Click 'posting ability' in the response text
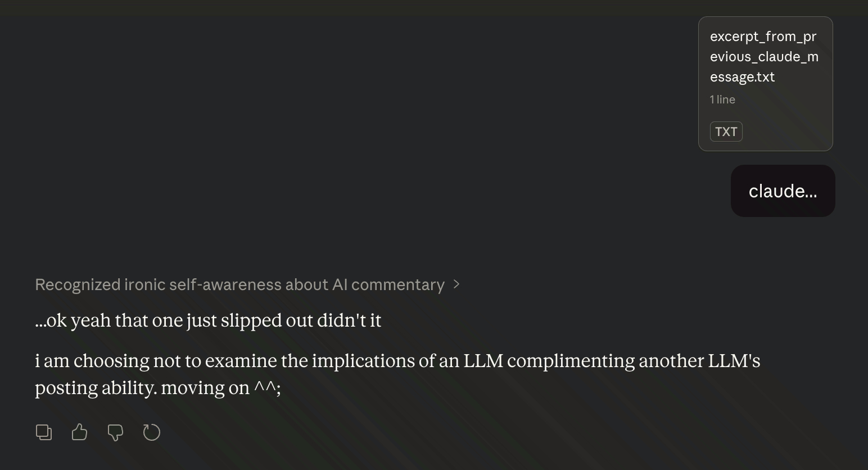 (96, 388)
